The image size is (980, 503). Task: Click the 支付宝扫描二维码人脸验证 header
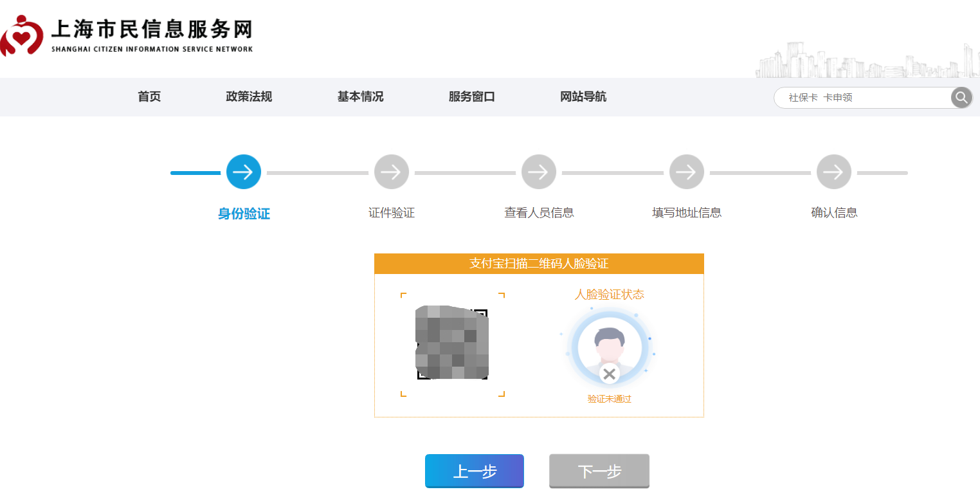pyautogui.click(x=539, y=264)
